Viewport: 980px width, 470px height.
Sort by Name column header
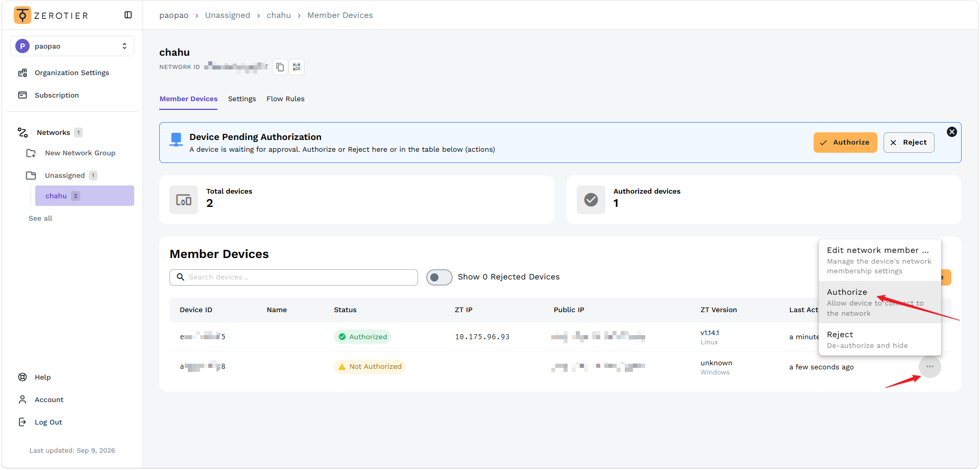277,310
